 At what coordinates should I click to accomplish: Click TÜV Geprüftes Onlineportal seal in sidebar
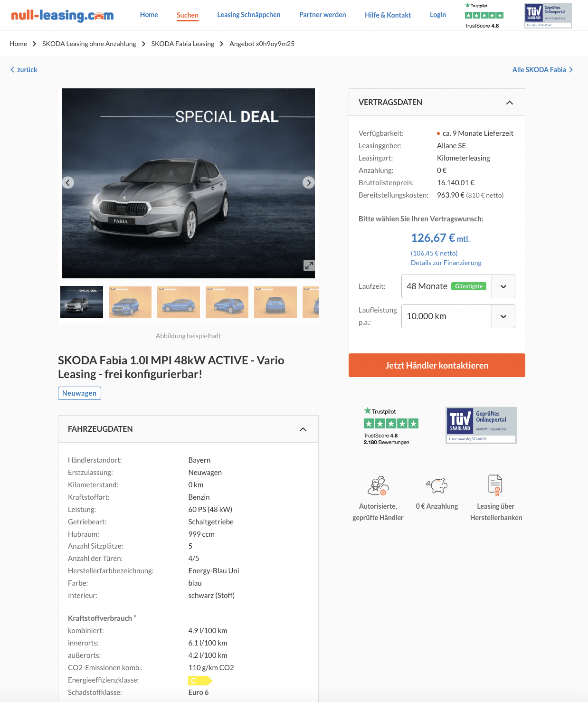pyautogui.click(x=481, y=425)
